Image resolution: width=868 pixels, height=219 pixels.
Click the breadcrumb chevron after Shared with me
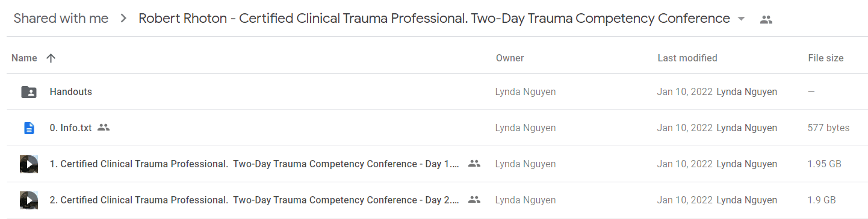[123, 19]
